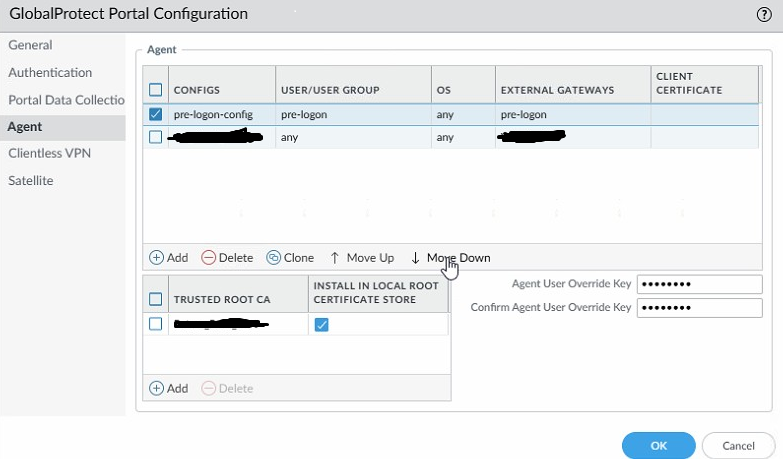Move selected config down

click(x=450, y=258)
